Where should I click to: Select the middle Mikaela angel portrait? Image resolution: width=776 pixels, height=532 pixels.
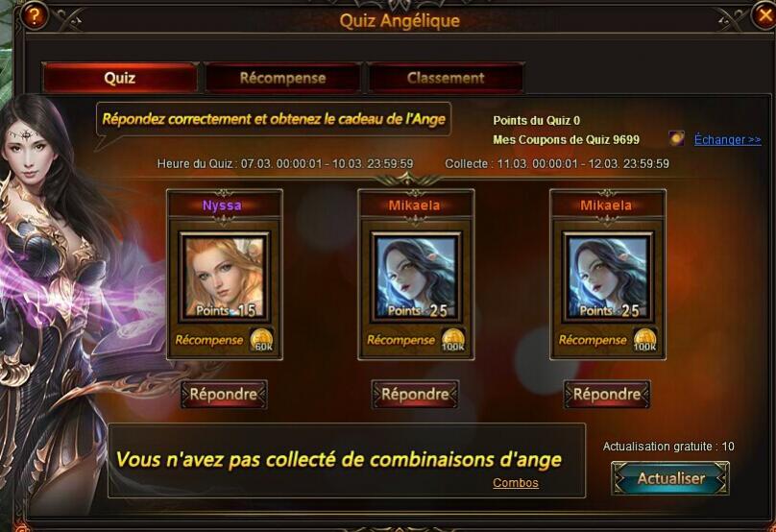(x=416, y=278)
